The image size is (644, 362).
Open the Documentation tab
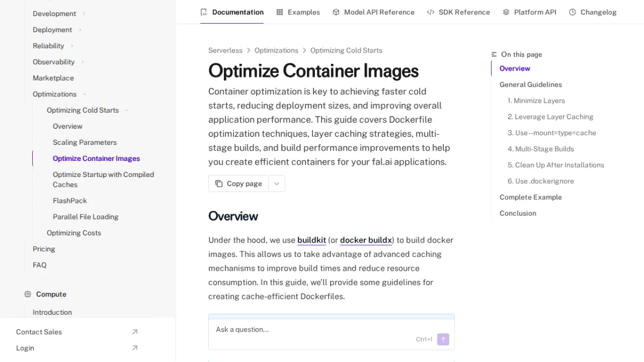pyautogui.click(x=232, y=12)
